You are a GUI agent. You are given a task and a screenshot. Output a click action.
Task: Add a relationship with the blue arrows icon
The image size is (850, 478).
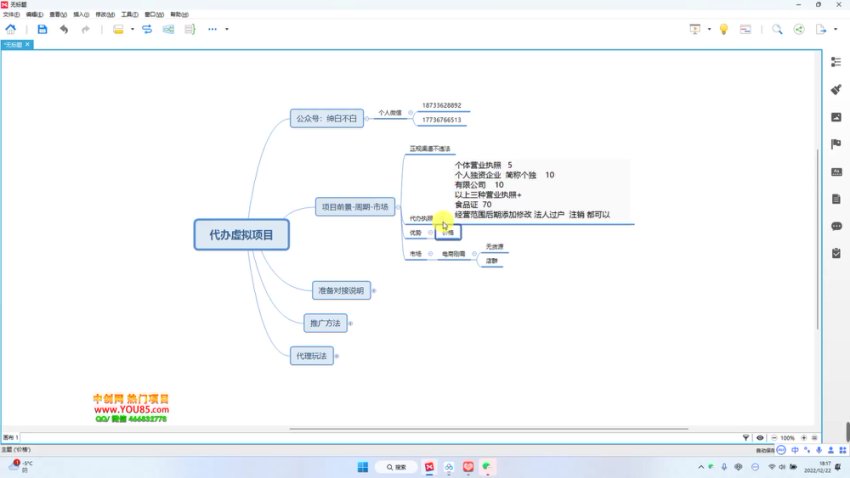click(x=147, y=29)
